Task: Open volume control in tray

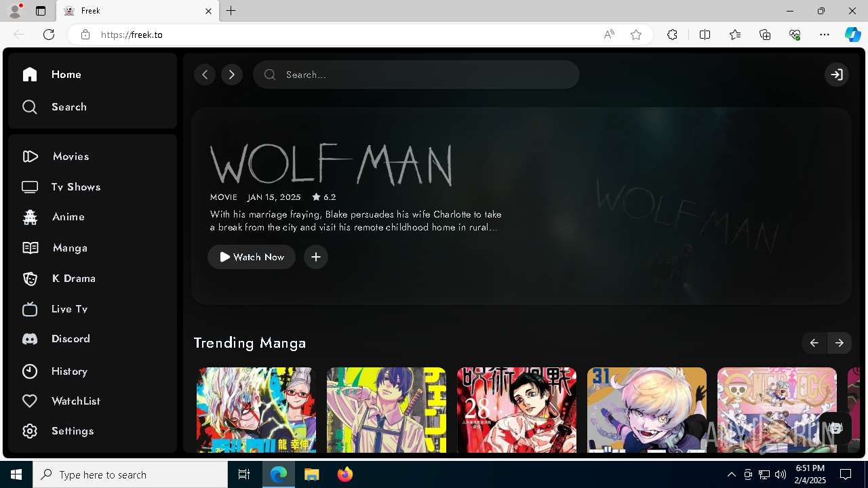Action: pos(780,474)
